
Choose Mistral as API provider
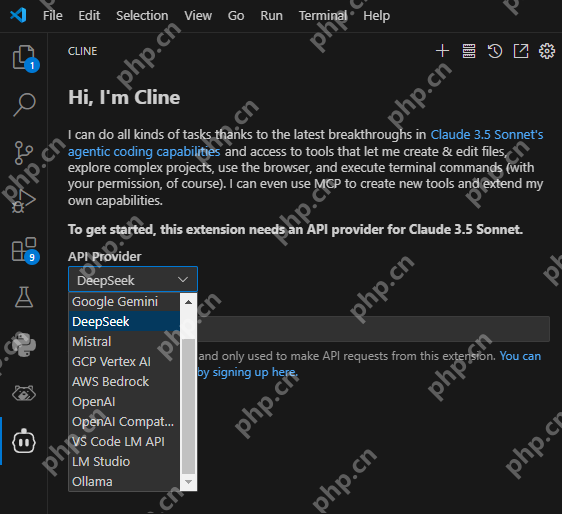[x=124, y=342]
